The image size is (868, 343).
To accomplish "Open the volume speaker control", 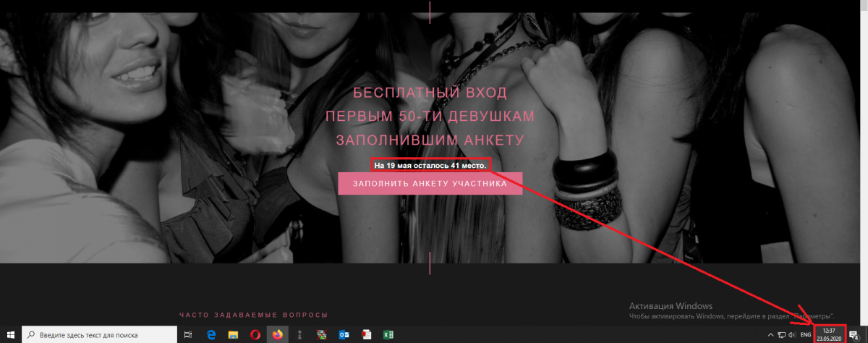I will [792, 335].
